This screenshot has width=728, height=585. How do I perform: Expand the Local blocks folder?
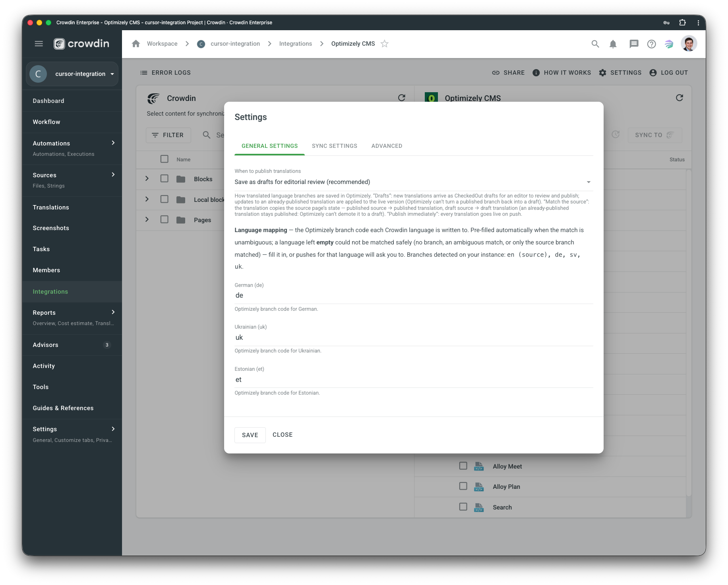click(x=147, y=199)
